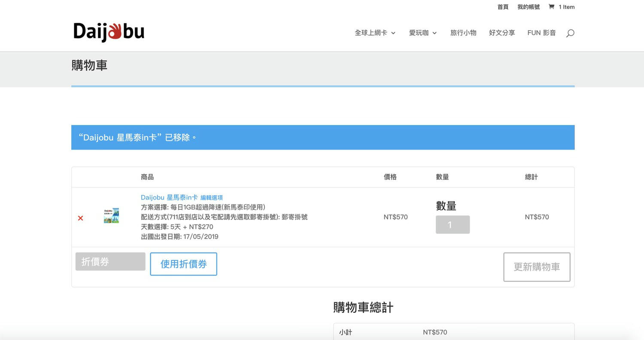644x340 pixels.
Task: Click the 1 Item cart text
Action: click(566, 7)
